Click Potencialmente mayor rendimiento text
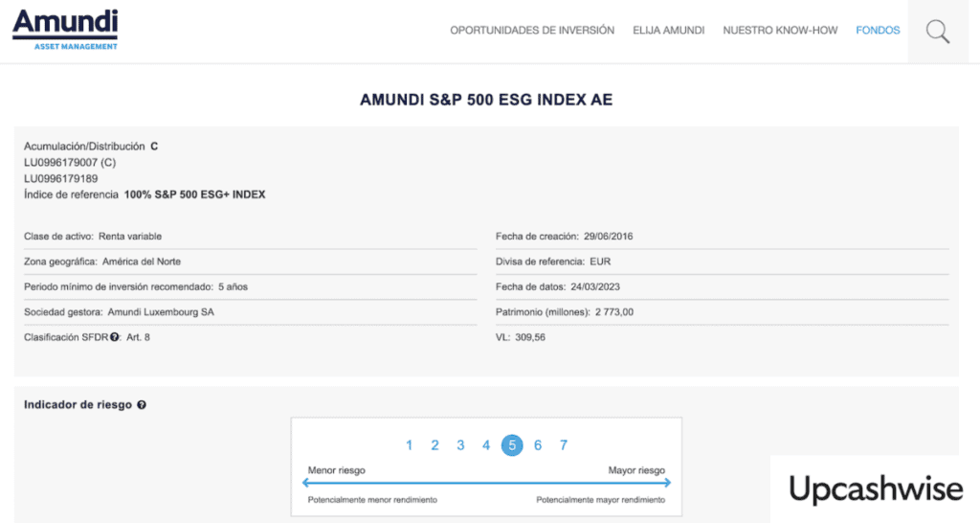 click(x=601, y=500)
